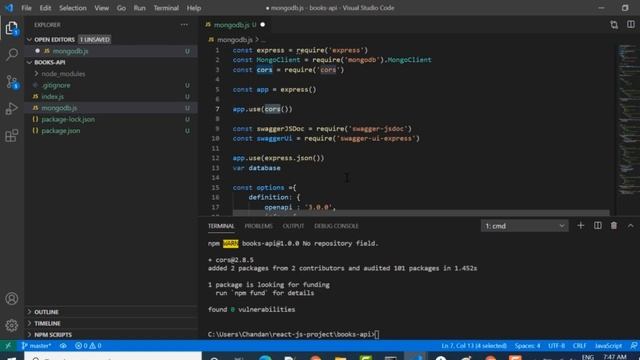
Task: Select the TERMINAL panel tab
Action: point(221,226)
